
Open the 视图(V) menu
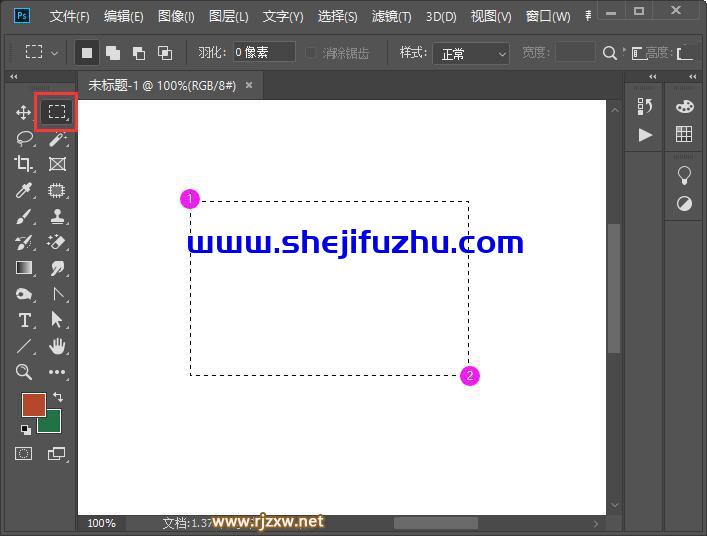(x=491, y=17)
